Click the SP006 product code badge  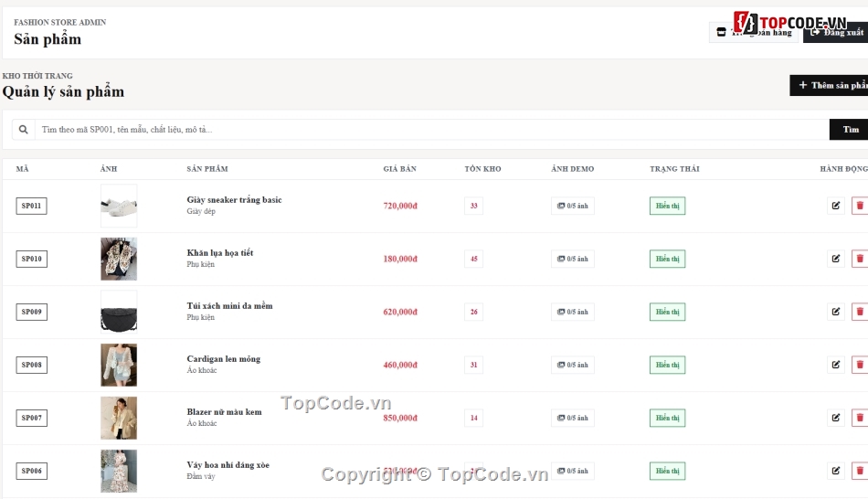(32, 471)
